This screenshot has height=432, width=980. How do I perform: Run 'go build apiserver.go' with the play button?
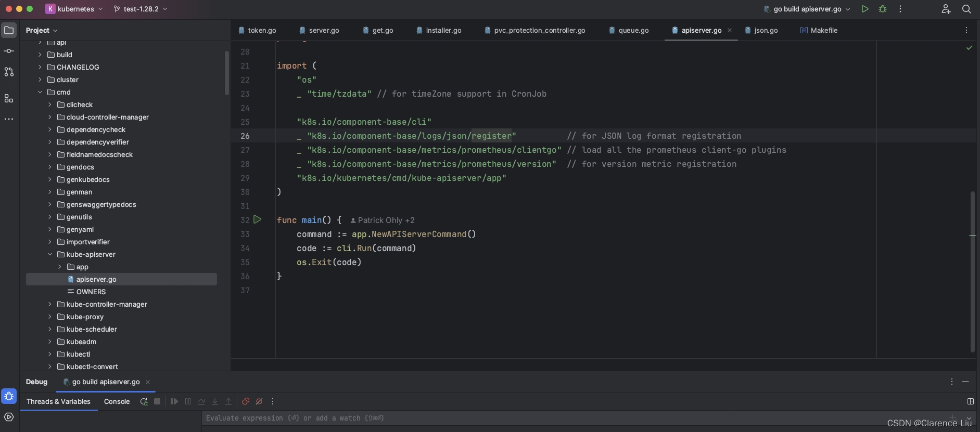pyautogui.click(x=865, y=9)
